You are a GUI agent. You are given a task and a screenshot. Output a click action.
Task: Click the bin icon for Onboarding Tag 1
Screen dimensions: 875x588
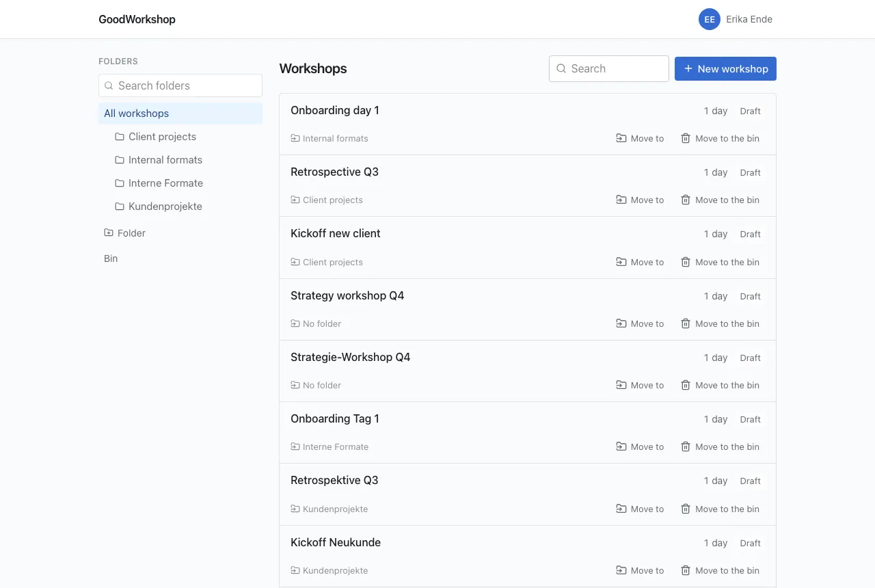pos(686,446)
